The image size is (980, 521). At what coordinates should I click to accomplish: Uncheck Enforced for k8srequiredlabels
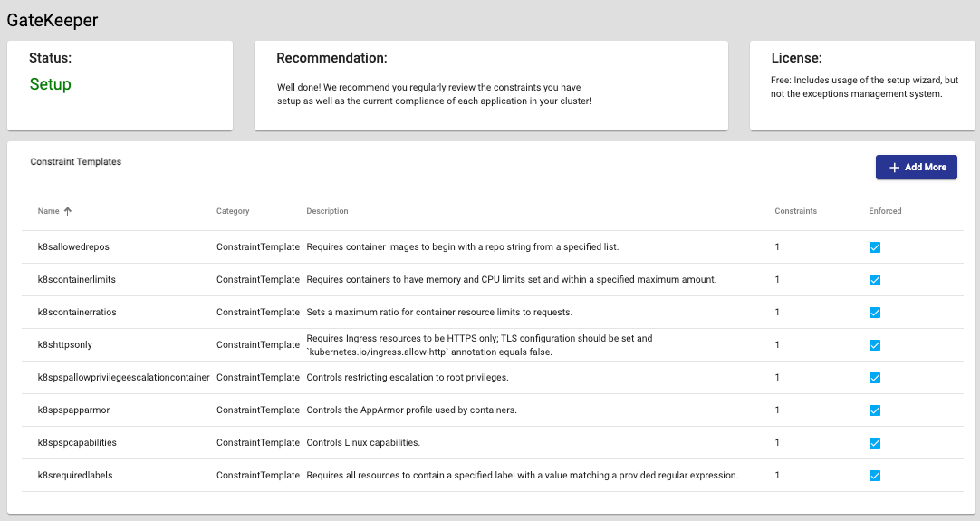[875, 476]
